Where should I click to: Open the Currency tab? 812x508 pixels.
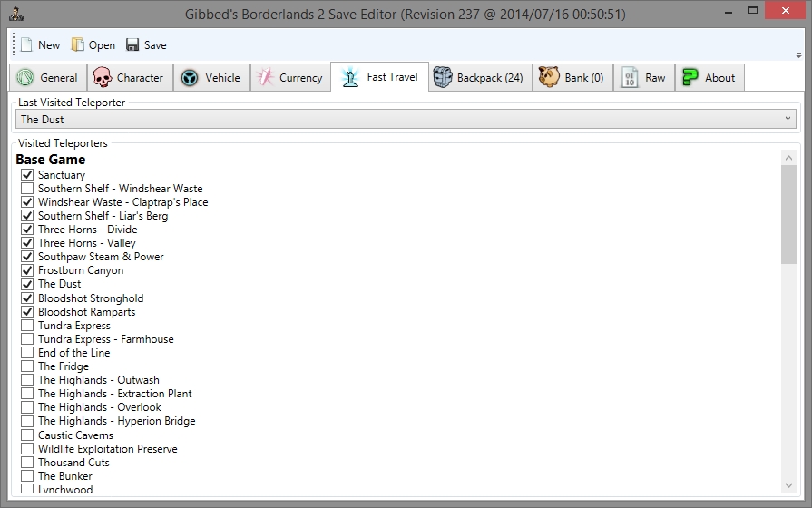pyautogui.click(x=290, y=78)
